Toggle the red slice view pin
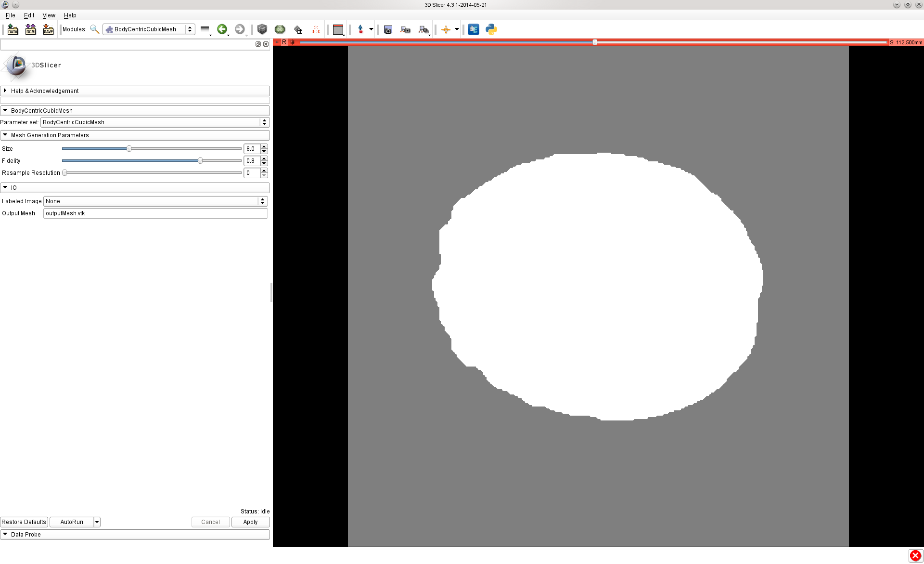 point(277,42)
